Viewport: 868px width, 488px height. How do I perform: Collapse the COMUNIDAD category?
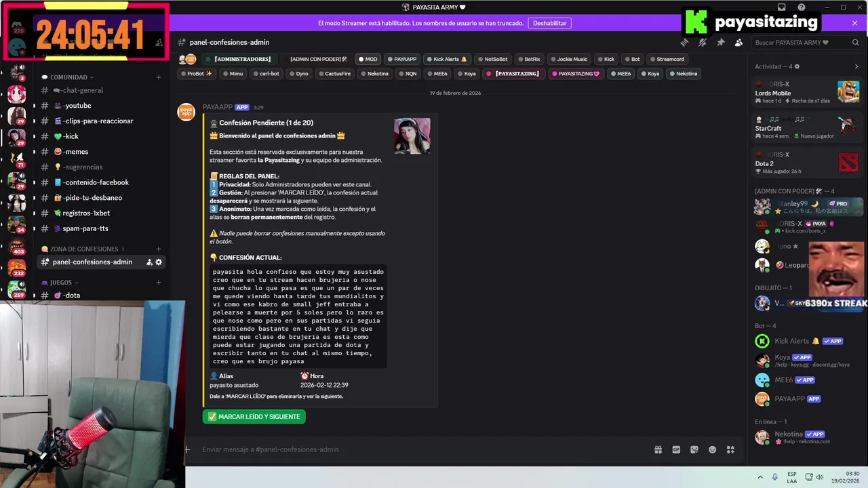68,77
